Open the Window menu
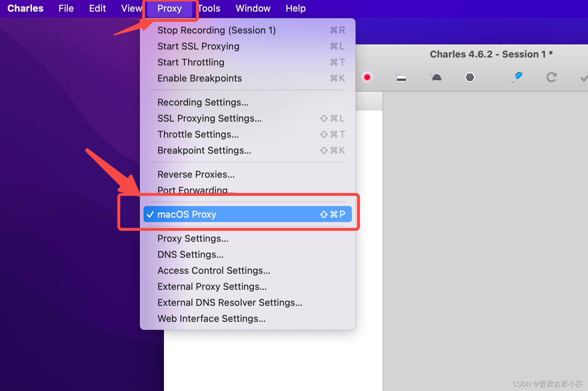588x391 pixels. (x=253, y=8)
